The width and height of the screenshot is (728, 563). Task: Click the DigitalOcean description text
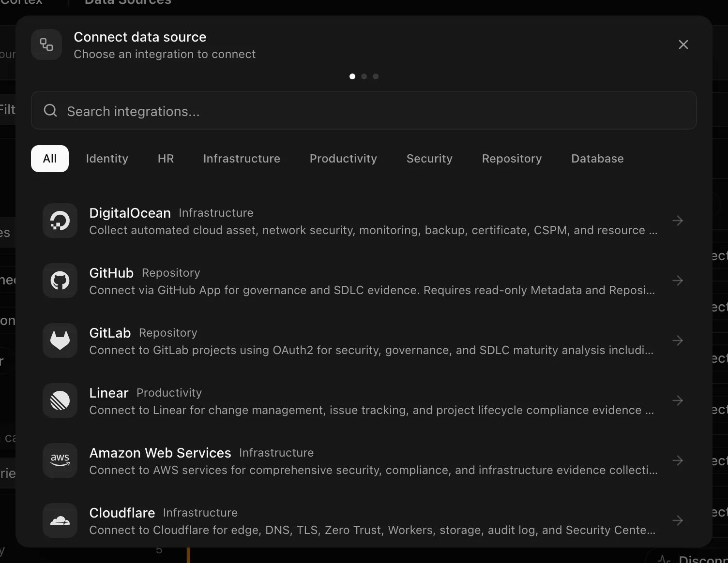373,230
